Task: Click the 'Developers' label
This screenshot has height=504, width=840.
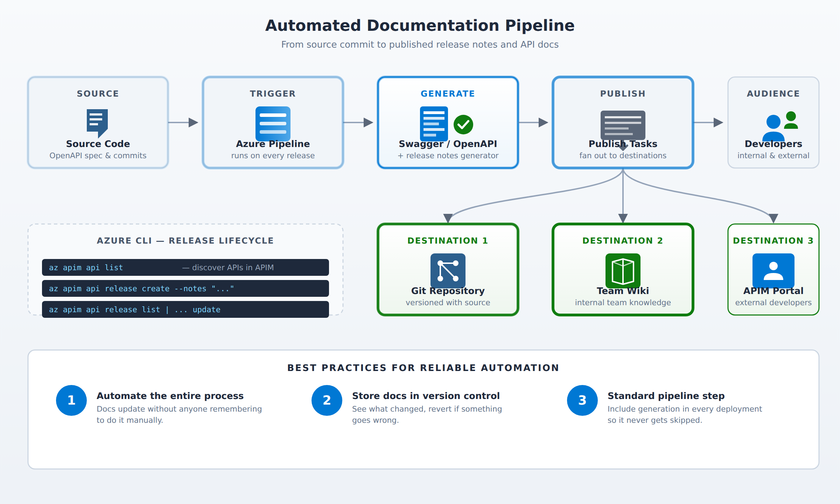Action: point(773,144)
